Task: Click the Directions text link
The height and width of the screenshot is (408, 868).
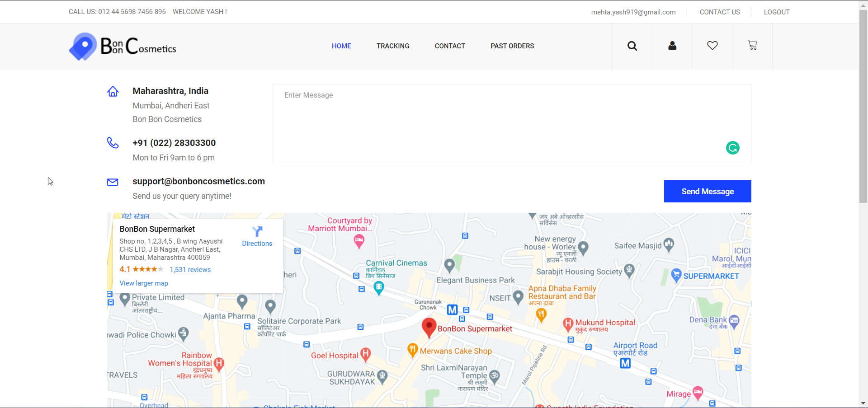Action: (x=257, y=244)
